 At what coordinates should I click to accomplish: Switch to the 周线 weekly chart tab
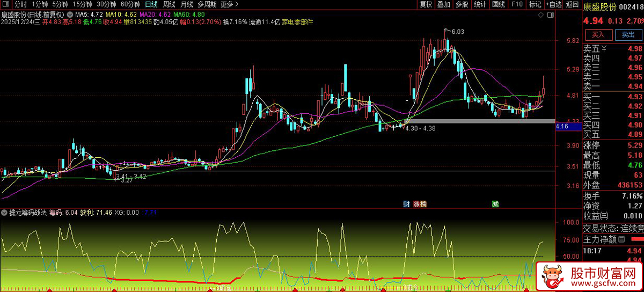(169, 4)
